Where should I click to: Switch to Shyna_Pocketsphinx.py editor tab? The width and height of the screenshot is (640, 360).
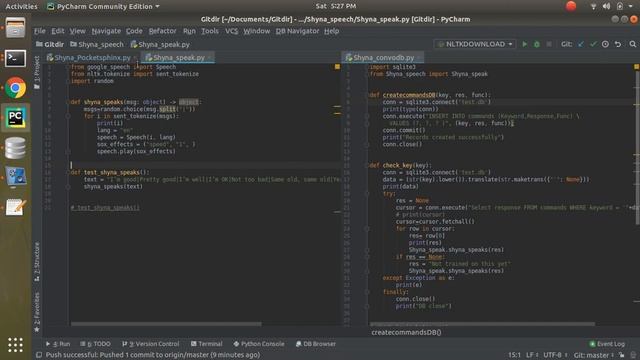(x=92, y=58)
